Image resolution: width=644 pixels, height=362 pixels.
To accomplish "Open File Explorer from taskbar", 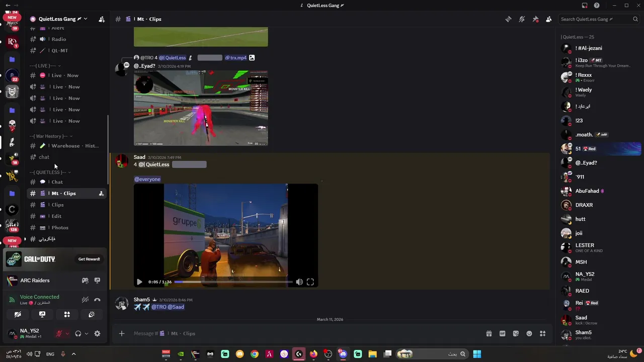I will [372, 354].
